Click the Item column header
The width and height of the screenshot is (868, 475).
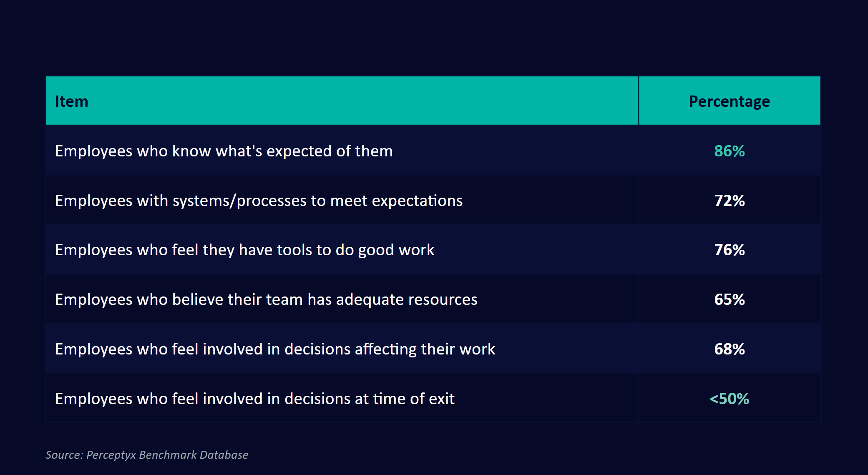(72, 101)
